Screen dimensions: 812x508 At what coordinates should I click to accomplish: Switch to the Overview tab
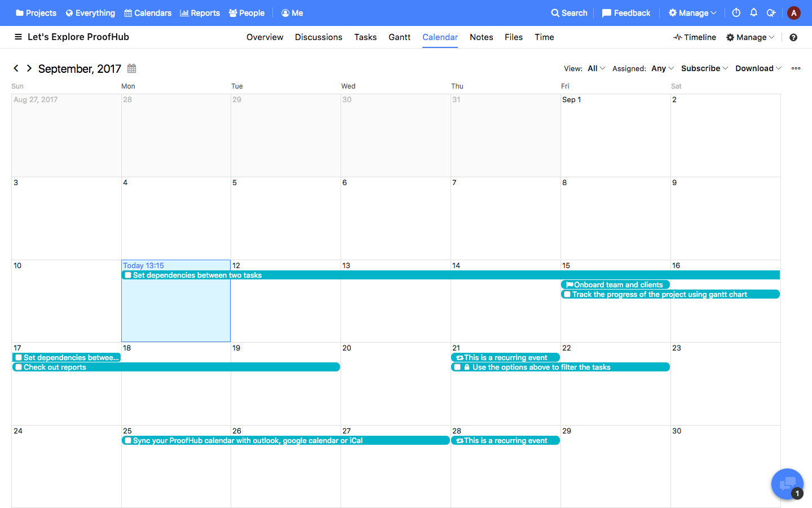click(265, 37)
